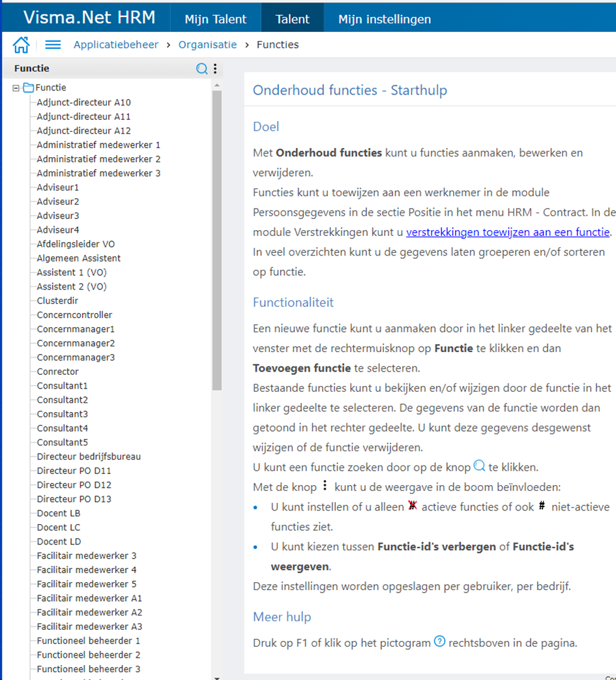Image resolution: width=616 pixels, height=680 pixels.
Task: Open the hamburger navigation menu
Action: pyautogui.click(x=52, y=44)
